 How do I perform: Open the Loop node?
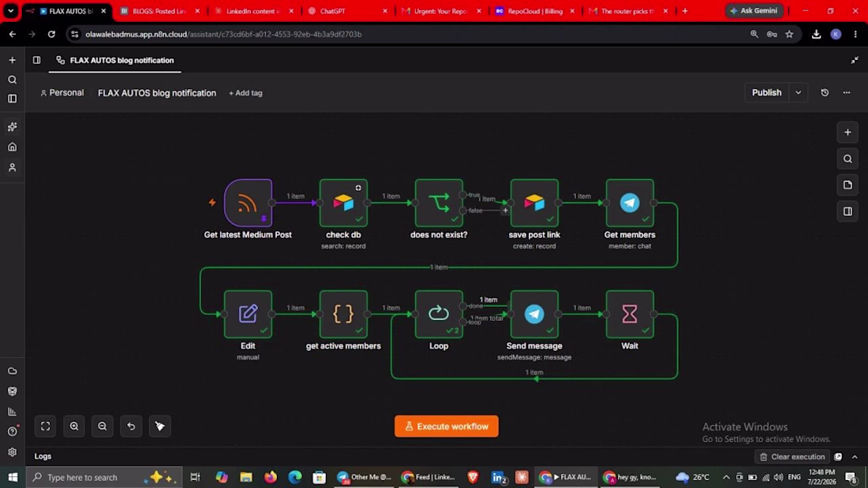pos(439,315)
